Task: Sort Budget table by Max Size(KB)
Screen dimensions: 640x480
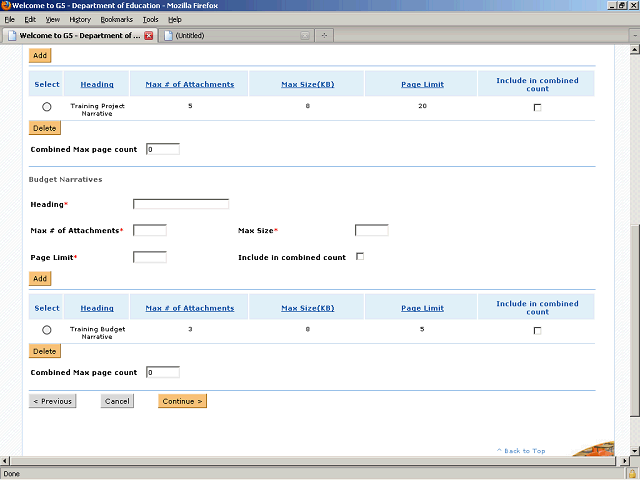Action: click(308, 308)
